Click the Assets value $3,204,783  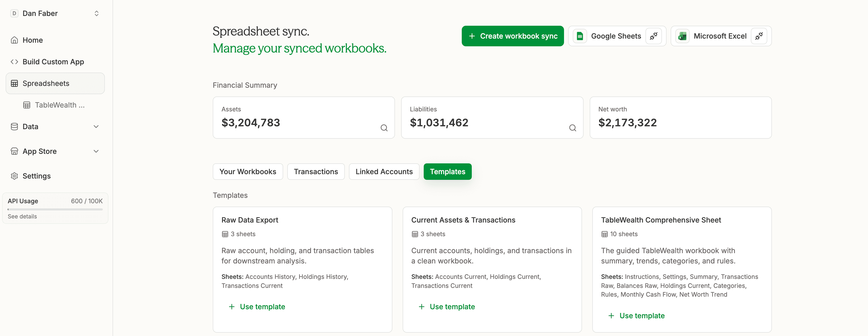click(x=251, y=122)
